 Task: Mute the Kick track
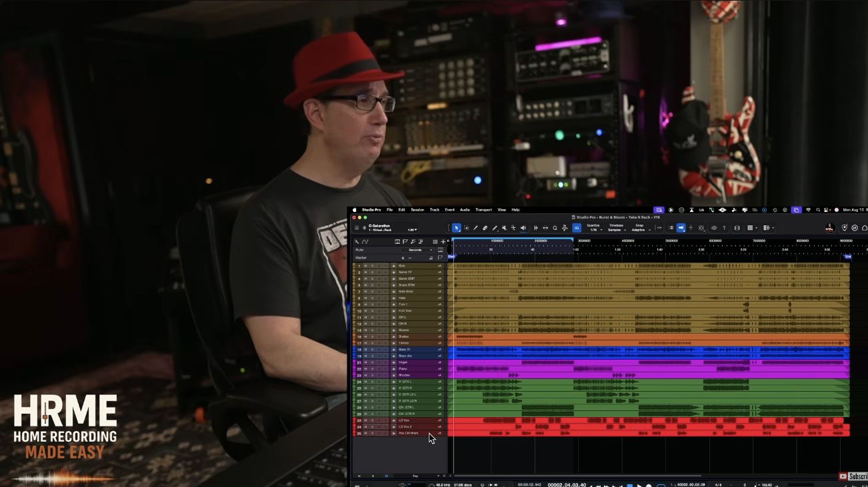365,266
